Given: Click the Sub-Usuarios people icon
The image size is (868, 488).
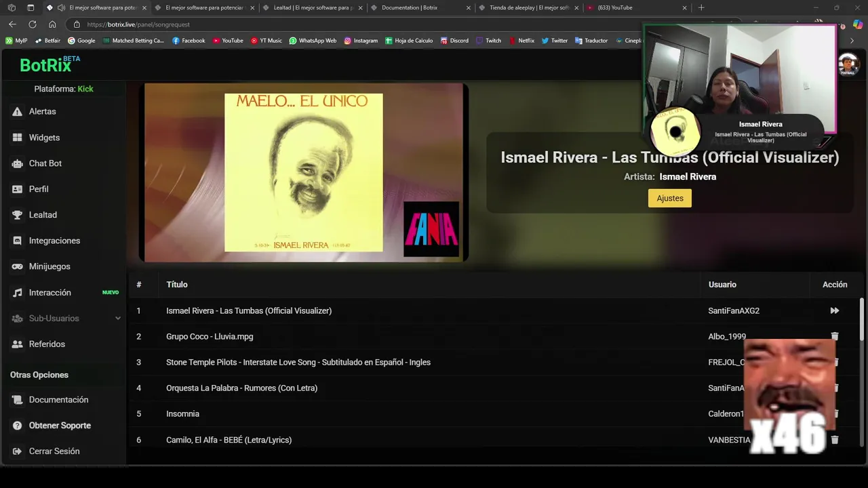Looking at the screenshot, I should pos(17,319).
